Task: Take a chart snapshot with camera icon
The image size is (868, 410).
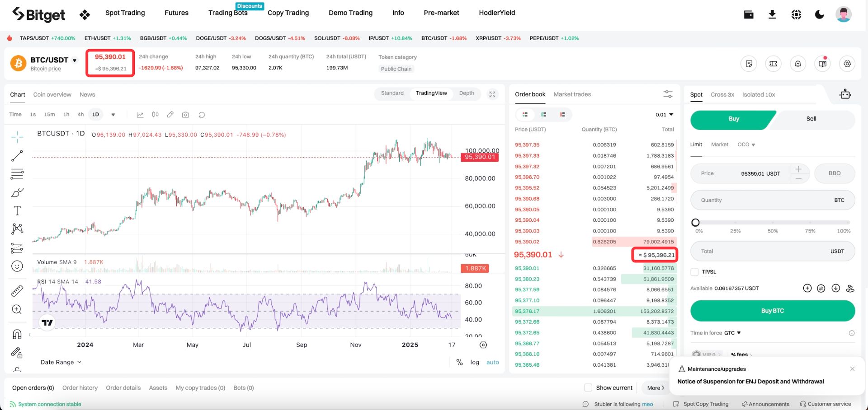Action: pyautogui.click(x=185, y=115)
